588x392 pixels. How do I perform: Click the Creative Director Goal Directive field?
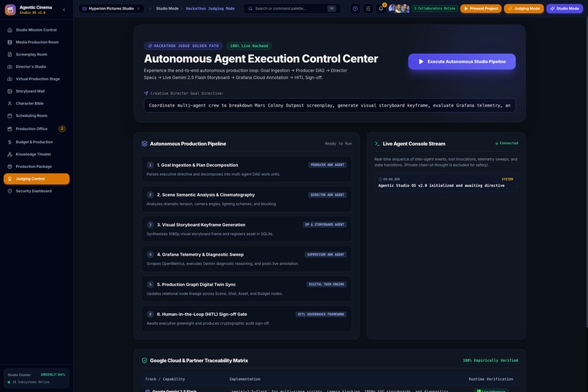click(x=330, y=105)
